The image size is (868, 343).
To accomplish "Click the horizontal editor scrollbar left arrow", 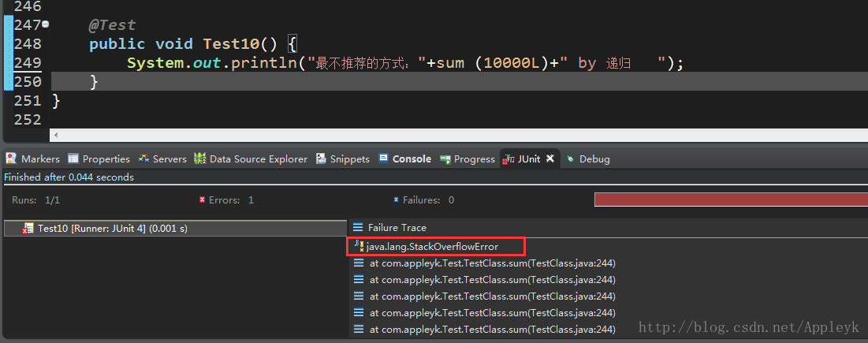I will (54, 135).
